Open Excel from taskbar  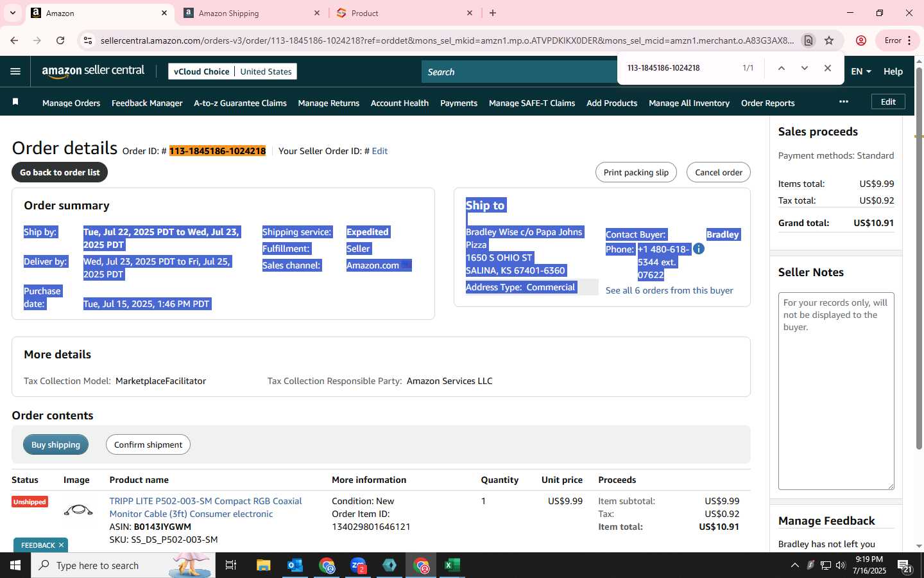click(452, 565)
